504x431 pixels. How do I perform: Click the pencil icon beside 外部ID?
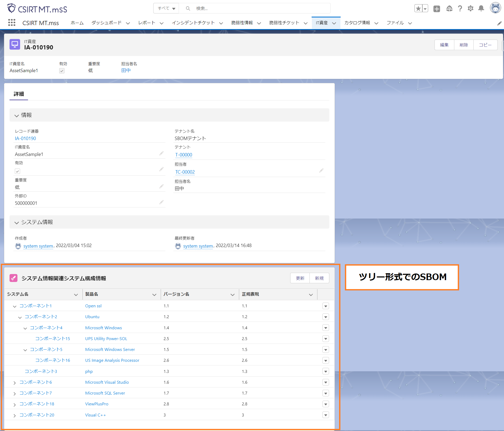[x=161, y=202]
